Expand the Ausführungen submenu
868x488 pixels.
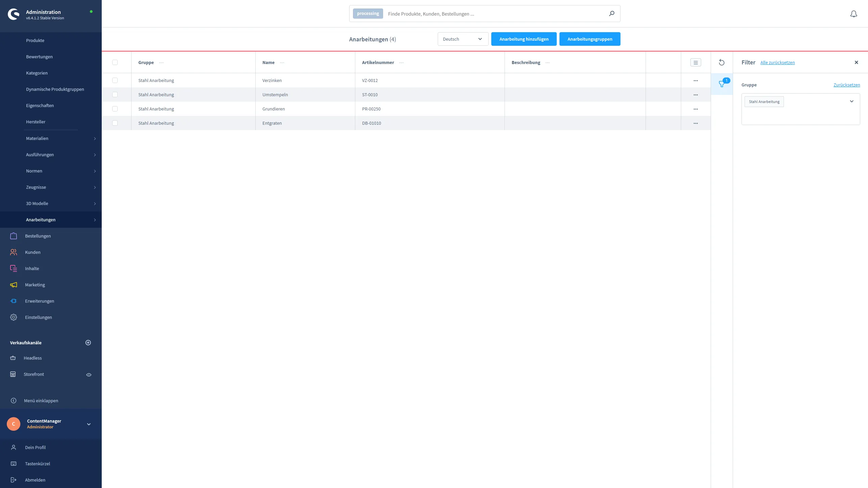pyautogui.click(x=95, y=155)
